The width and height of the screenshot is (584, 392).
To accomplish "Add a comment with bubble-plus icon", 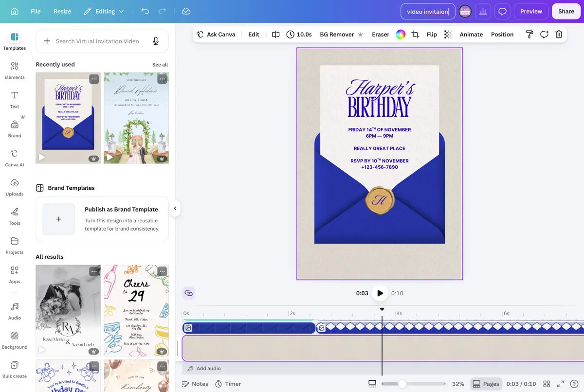I will [544, 35].
